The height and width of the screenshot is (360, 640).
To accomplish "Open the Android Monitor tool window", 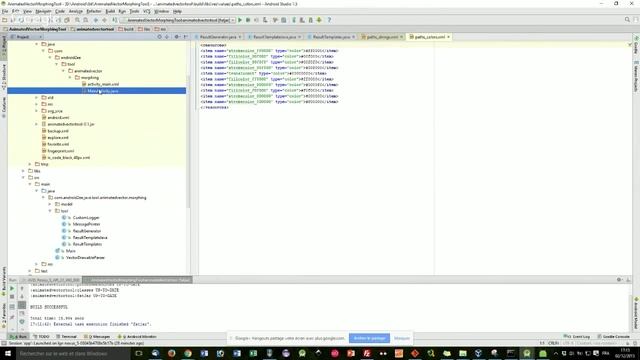I will coord(138,337).
